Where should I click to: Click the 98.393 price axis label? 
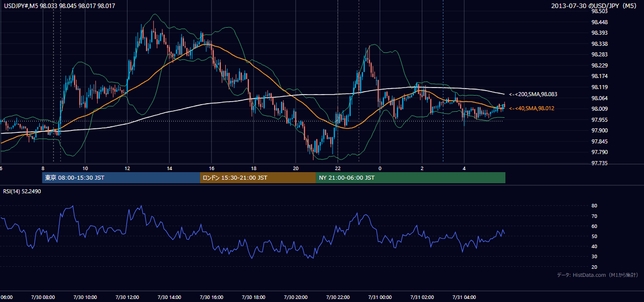(x=599, y=33)
